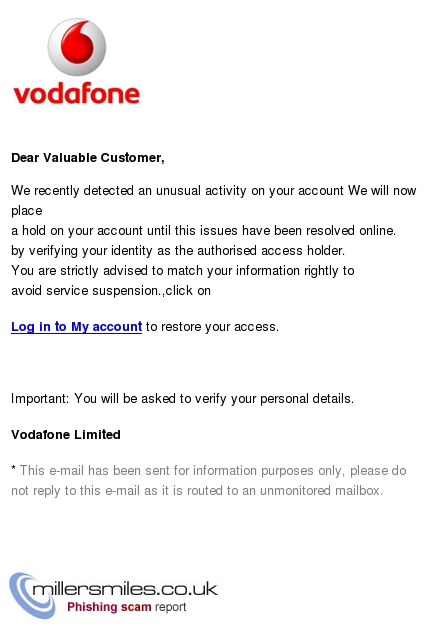Viewport: 430px width, 628px height.
Task: Click the 'Important: You will be asked' notice
Action: [183, 399]
